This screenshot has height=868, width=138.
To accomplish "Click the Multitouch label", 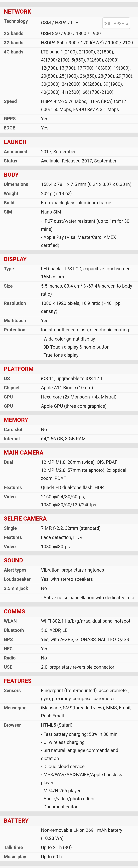I will tap(15, 320).
